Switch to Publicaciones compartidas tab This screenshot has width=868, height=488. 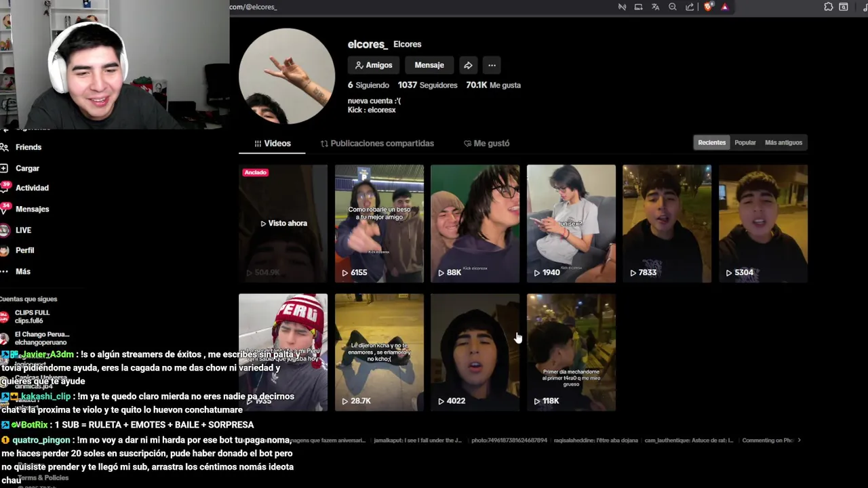tap(377, 143)
